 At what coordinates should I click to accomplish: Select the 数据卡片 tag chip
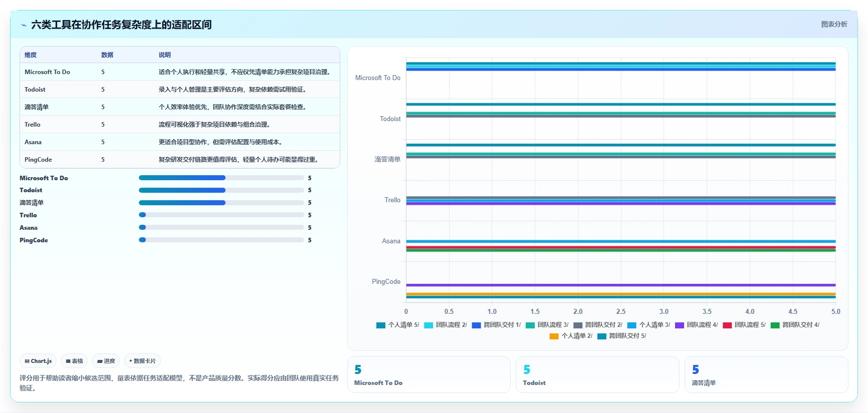tap(142, 361)
